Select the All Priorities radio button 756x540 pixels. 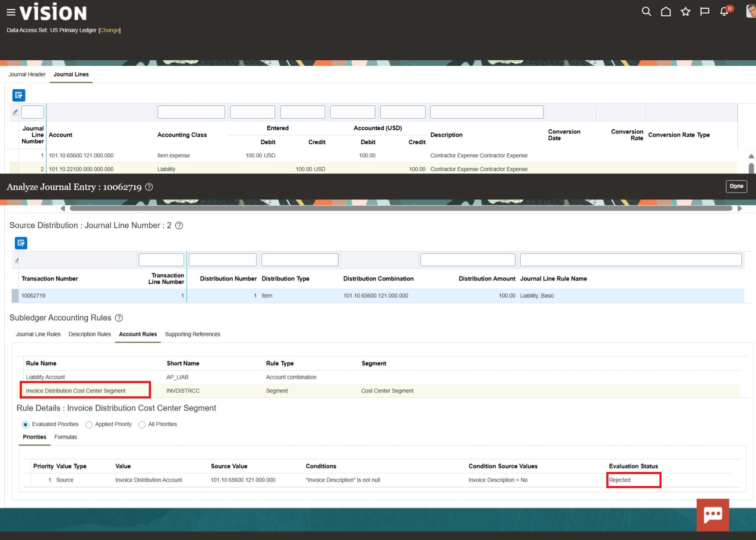click(142, 424)
